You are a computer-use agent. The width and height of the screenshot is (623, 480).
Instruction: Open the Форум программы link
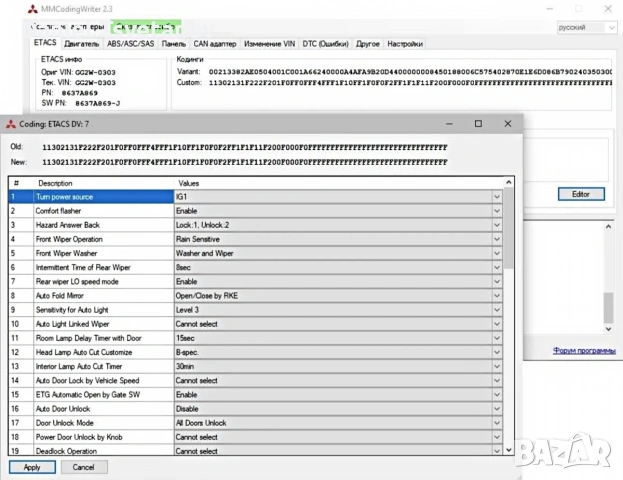[x=584, y=350]
